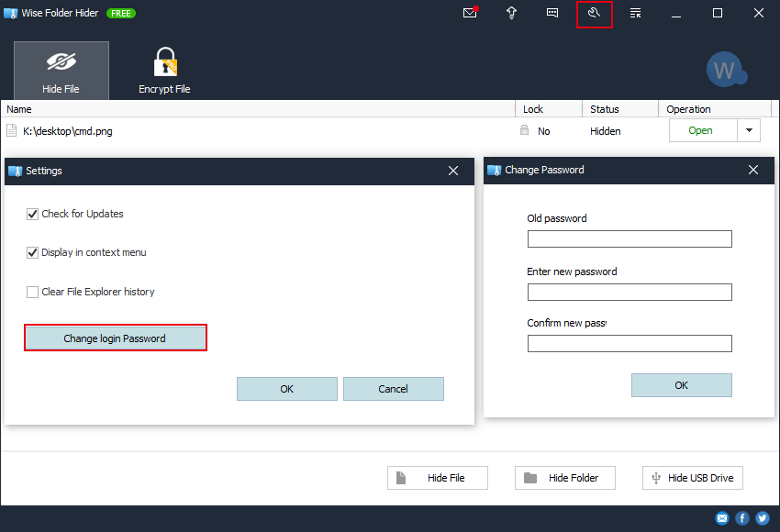Open the menu list icon in title bar

[635, 13]
